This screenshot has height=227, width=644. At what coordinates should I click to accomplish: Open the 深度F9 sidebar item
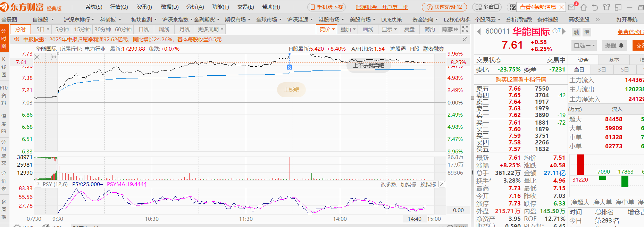[x=4, y=124]
